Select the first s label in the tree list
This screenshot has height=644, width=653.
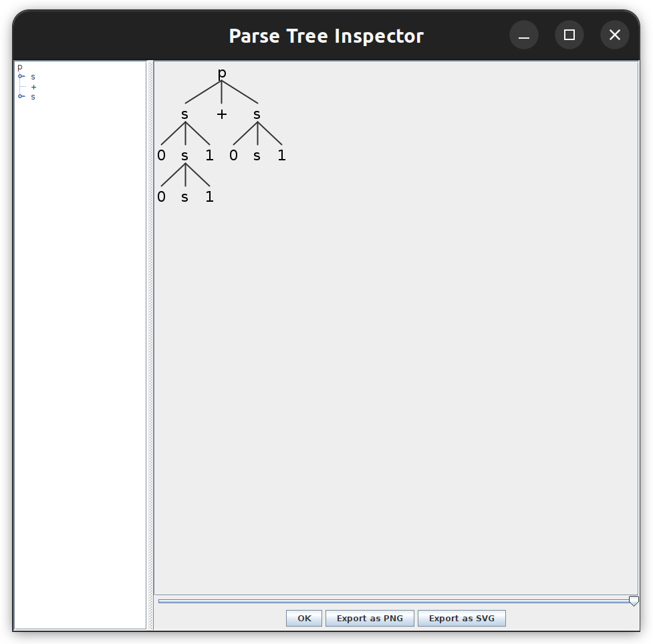click(33, 77)
